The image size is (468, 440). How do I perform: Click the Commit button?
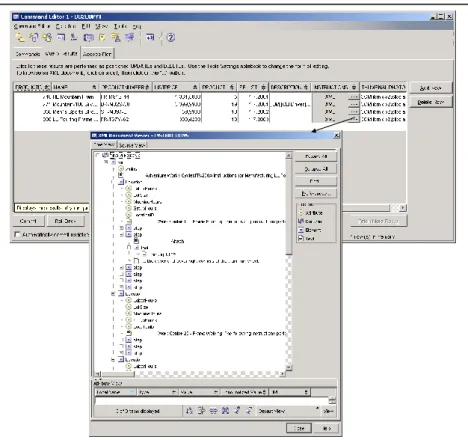[x=28, y=221]
